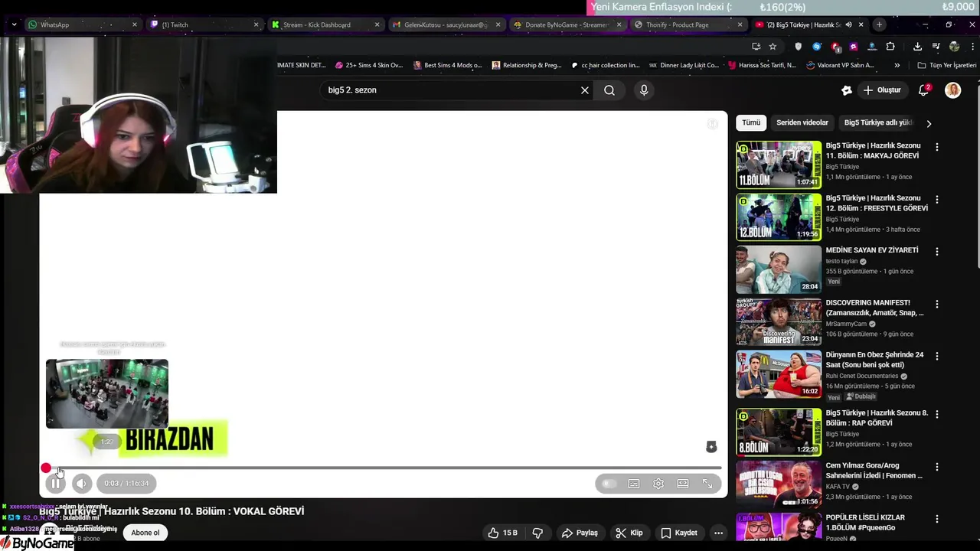Open the Valorant VP Satın Al bookmark
Image resolution: width=980 pixels, height=551 pixels.
pos(841,65)
